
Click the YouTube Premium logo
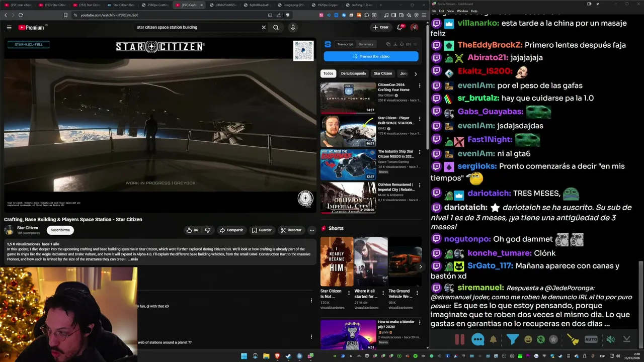pos(32,27)
